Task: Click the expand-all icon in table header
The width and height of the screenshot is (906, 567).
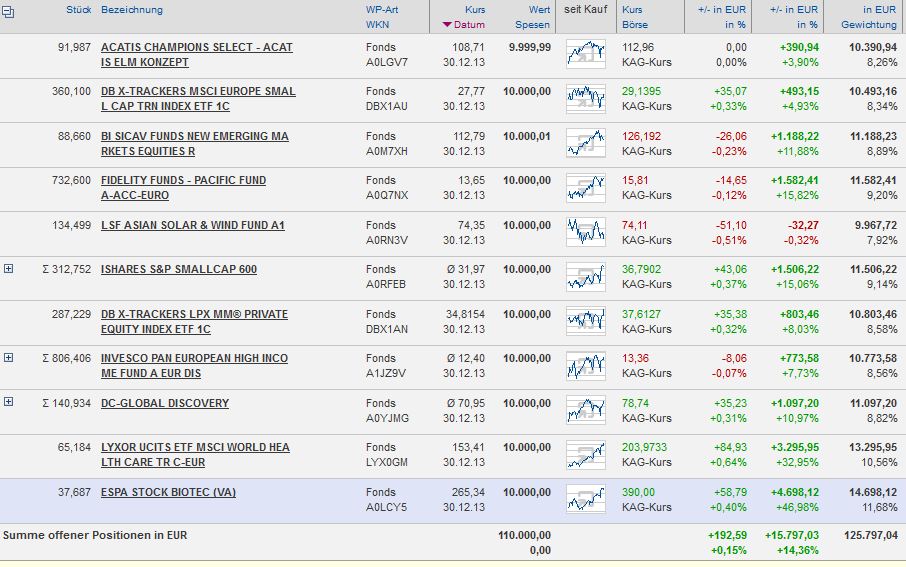Action: pos(8,12)
